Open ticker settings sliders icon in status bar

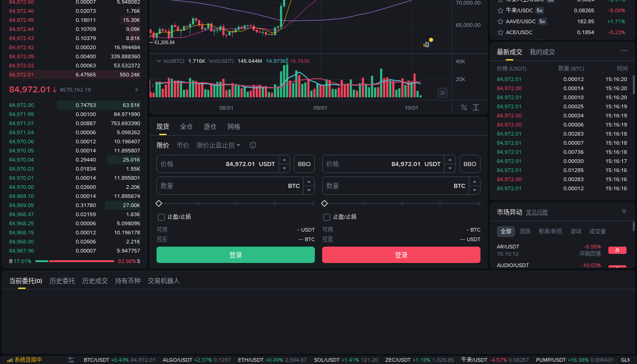point(71,360)
